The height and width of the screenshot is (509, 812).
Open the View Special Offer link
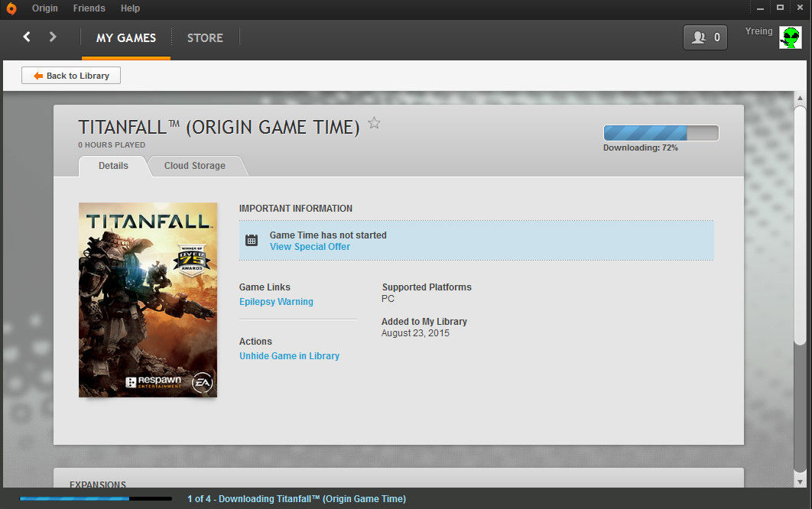coord(310,247)
